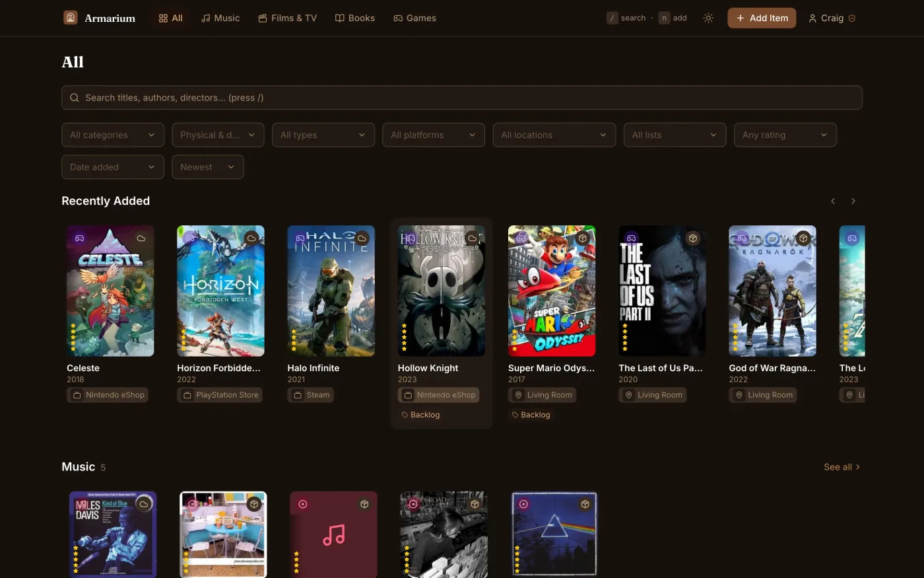Click the Add Item button
Image resolution: width=924 pixels, height=578 pixels.
[762, 18]
